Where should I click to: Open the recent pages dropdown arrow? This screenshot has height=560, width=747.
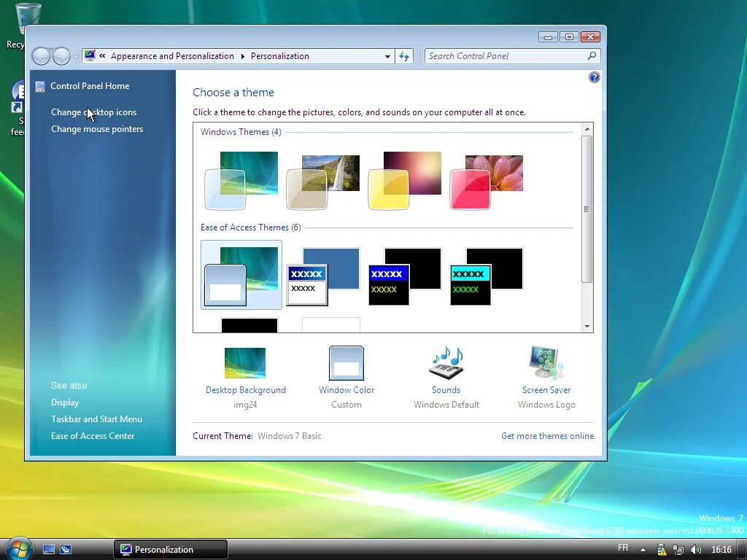(76, 56)
